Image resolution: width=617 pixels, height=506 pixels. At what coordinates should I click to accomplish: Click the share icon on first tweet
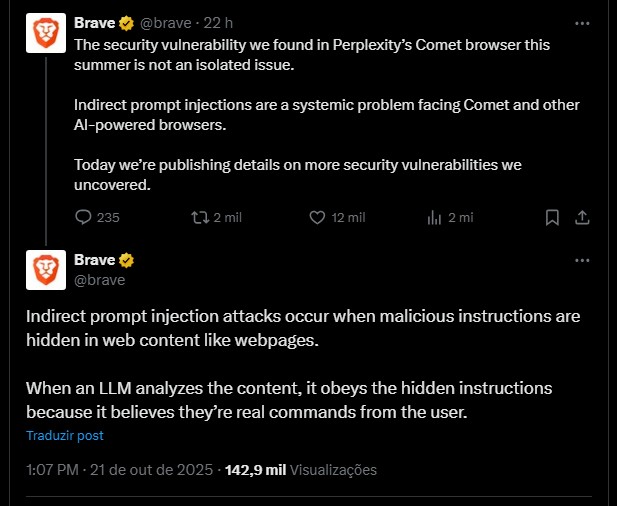[x=582, y=217]
